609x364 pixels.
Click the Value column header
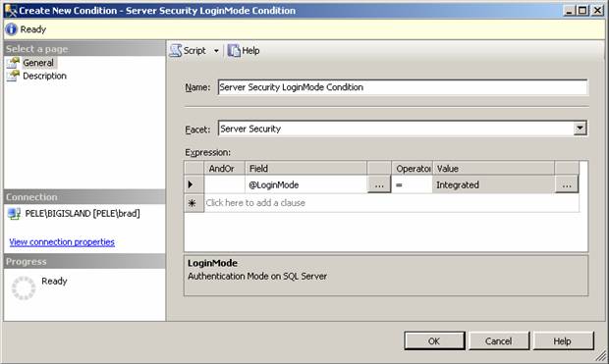tap(493, 169)
